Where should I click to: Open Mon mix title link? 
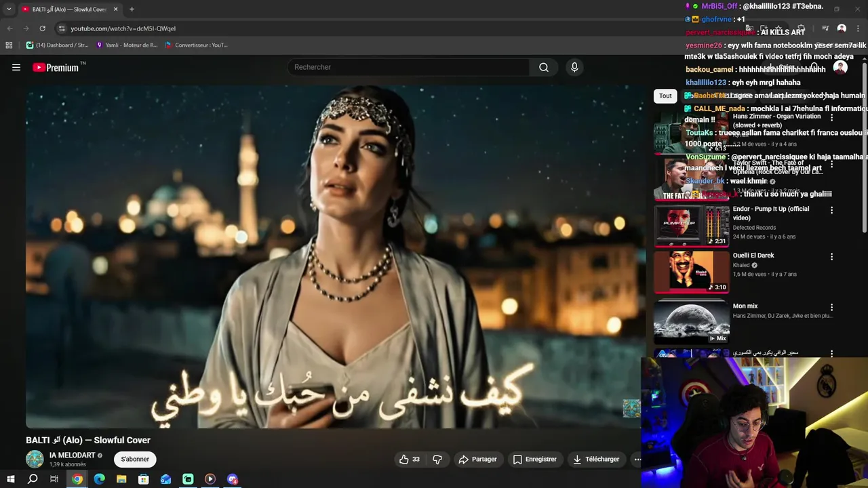pyautogui.click(x=745, y=306)
